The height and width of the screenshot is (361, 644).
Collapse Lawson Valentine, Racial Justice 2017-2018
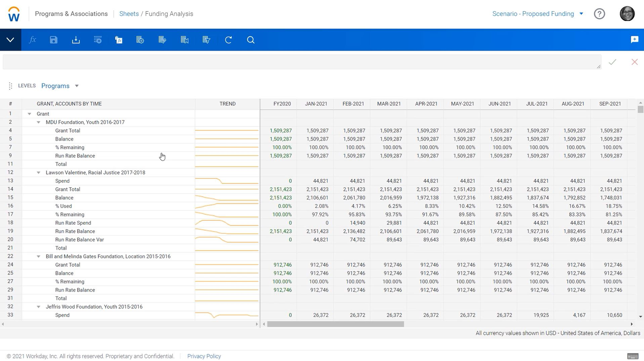click(x=39, y=172)
